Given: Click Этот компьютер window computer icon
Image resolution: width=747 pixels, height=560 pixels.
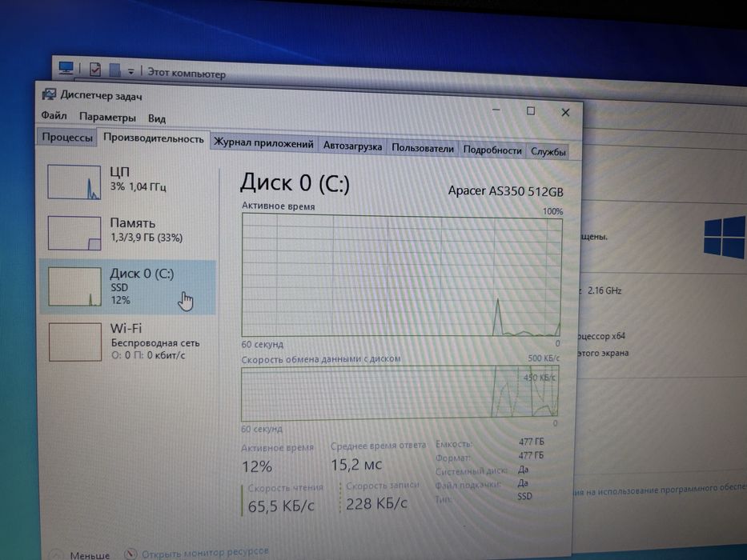Looking at the screenshot, I should [66, 68].
